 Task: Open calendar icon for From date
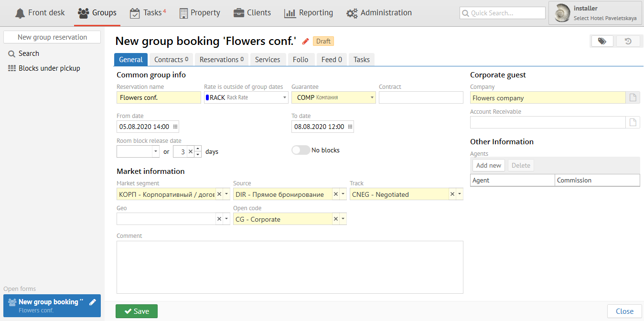tap(175, 127)
